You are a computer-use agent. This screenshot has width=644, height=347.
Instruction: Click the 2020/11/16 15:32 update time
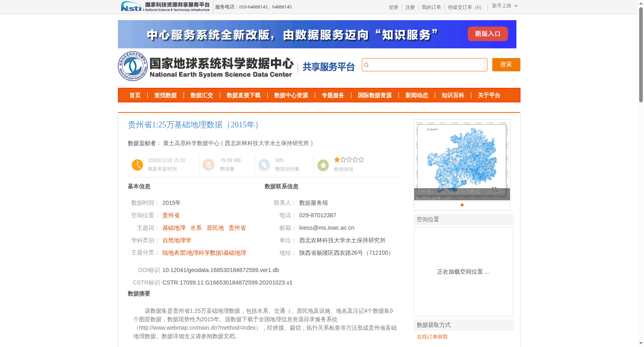pos(167,160)
